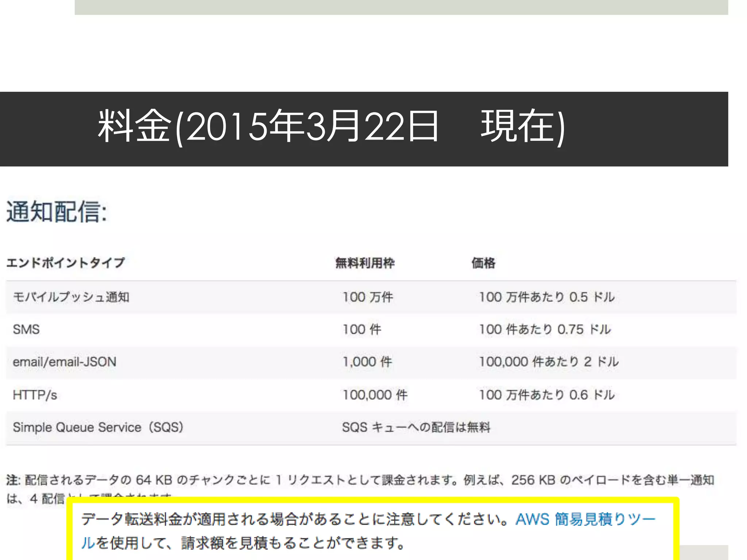Select the price 100 件あたり 0.75 ドル
Screen dimensions: 747x560
545,329
